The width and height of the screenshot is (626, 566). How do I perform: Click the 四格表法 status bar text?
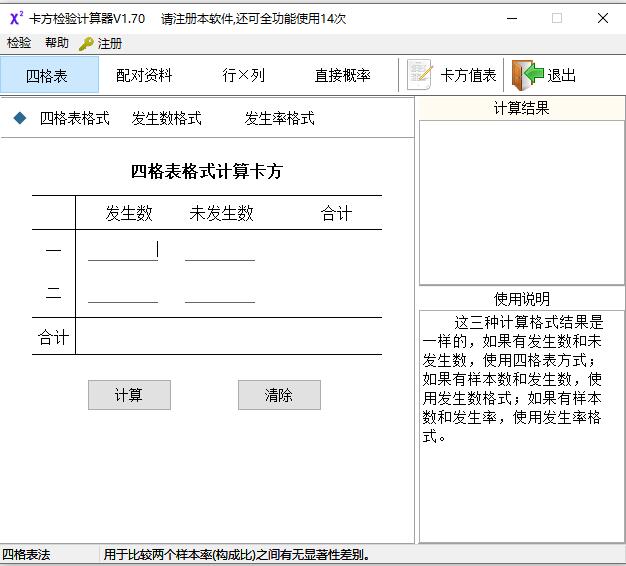tap(26, 554)
